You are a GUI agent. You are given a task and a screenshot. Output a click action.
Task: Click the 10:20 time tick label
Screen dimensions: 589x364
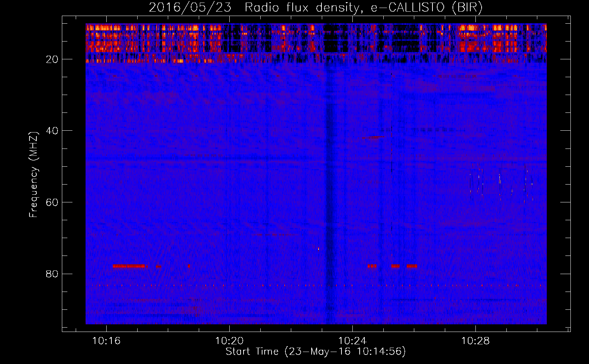click(x=229, y=341)
